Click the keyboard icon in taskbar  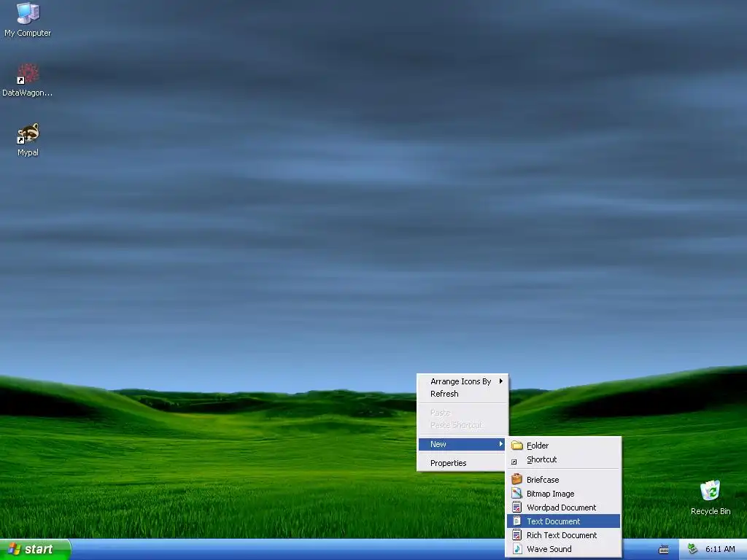click(x=663, y=550)
